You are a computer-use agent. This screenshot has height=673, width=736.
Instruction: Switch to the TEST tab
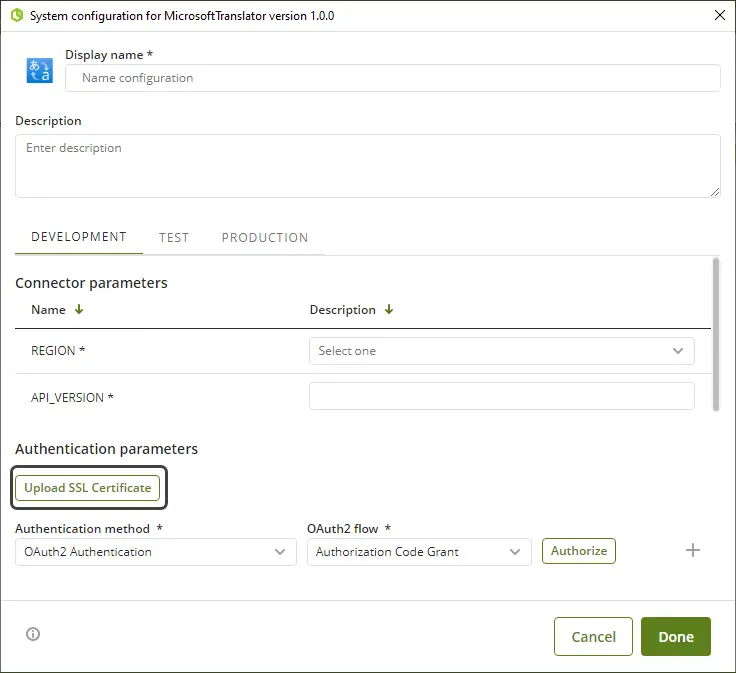(x=174, y=238)
